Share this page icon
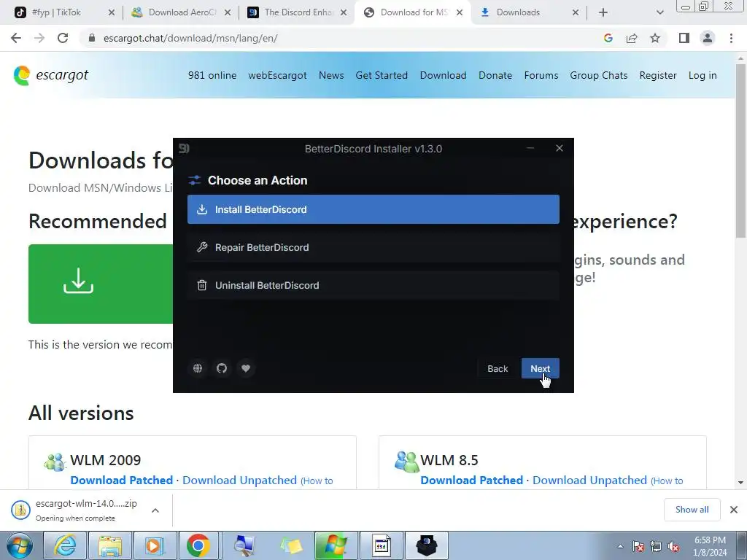The height and width of the screenshot is (560, 747). click(x=632, y=38)
